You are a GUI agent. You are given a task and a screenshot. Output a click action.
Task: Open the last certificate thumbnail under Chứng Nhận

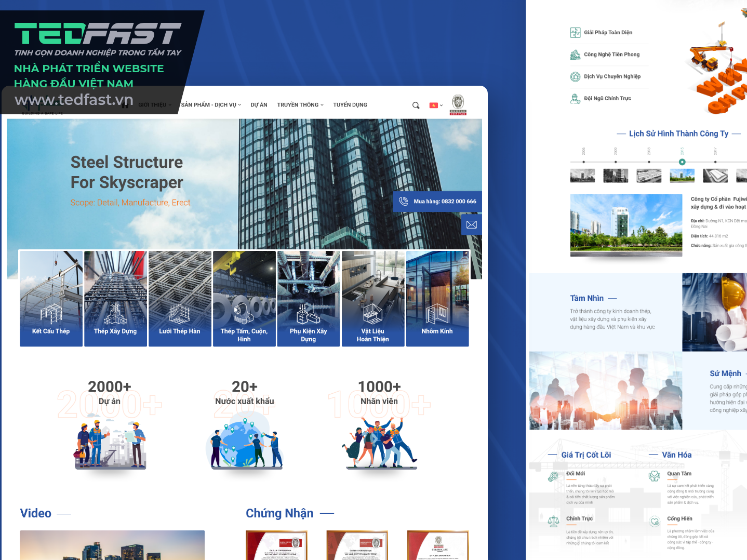[x=438, y=545]
